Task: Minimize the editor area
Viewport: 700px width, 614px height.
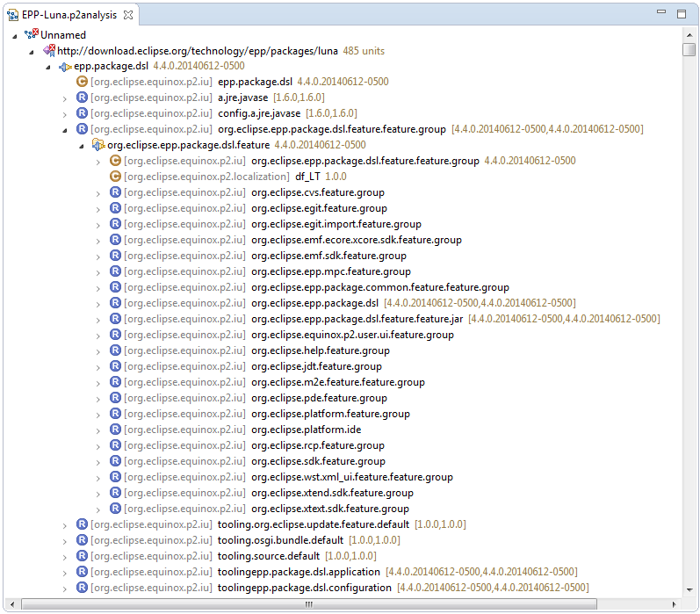Action: click(x=661, y=12)
